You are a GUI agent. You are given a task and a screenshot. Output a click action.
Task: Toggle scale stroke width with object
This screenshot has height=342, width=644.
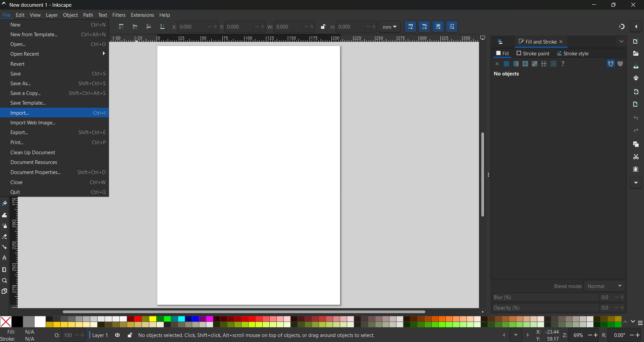[411, 27]
